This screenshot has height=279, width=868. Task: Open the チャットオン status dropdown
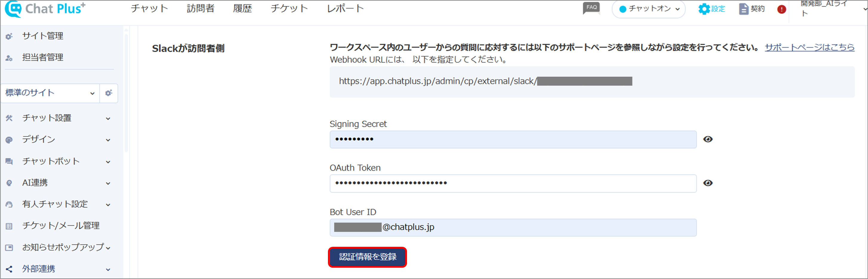coord(648,9)
